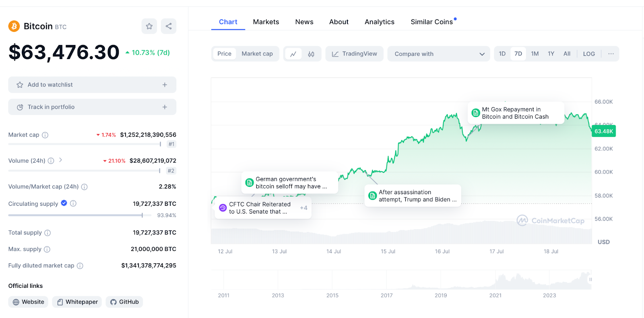Select the Price toggle option
The height and width of the screenshot is (318, 644).
tap(225, 54)
